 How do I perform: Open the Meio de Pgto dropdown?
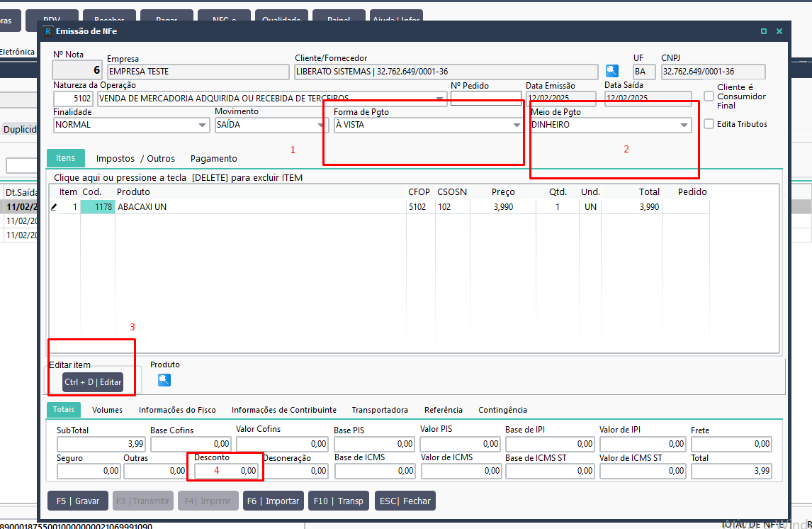coord(684,125)
